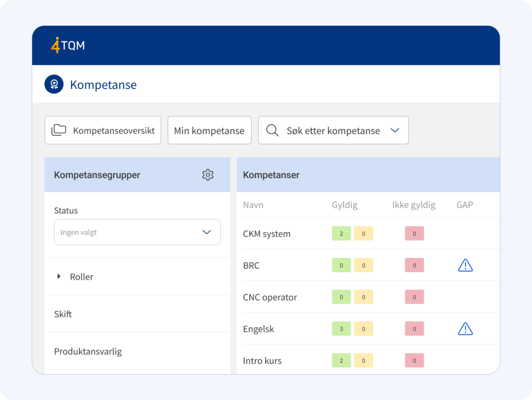This screenshot has height=400, width=532.
Task: Click the Kompetanse badge icon
Action: 54,84
